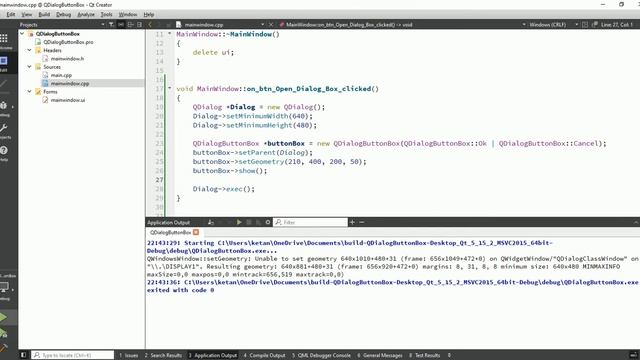Re-run the application in Application Output toolbar
The height and width of the screenshot is (360, 640).
tap(239, 222)
